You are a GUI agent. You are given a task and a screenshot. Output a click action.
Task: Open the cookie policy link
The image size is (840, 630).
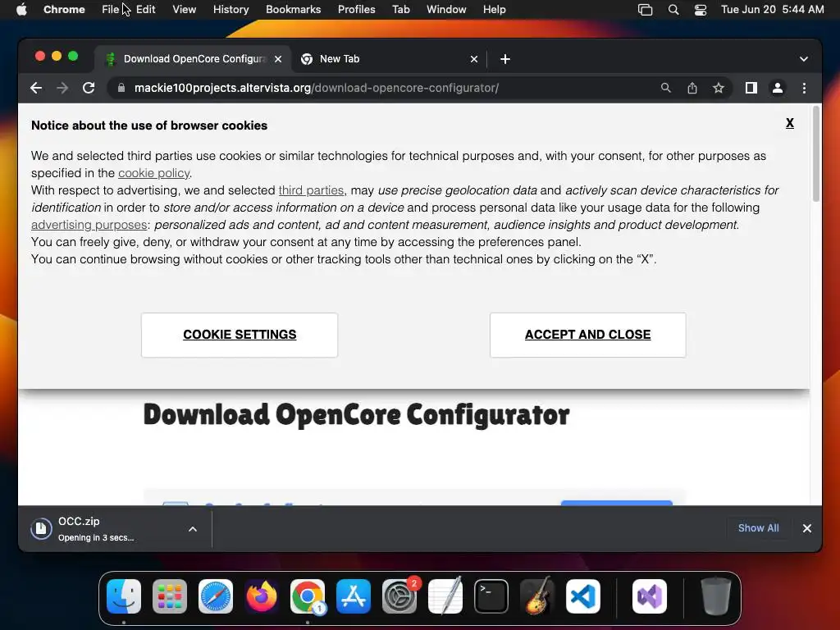click(x=153, y=173)
